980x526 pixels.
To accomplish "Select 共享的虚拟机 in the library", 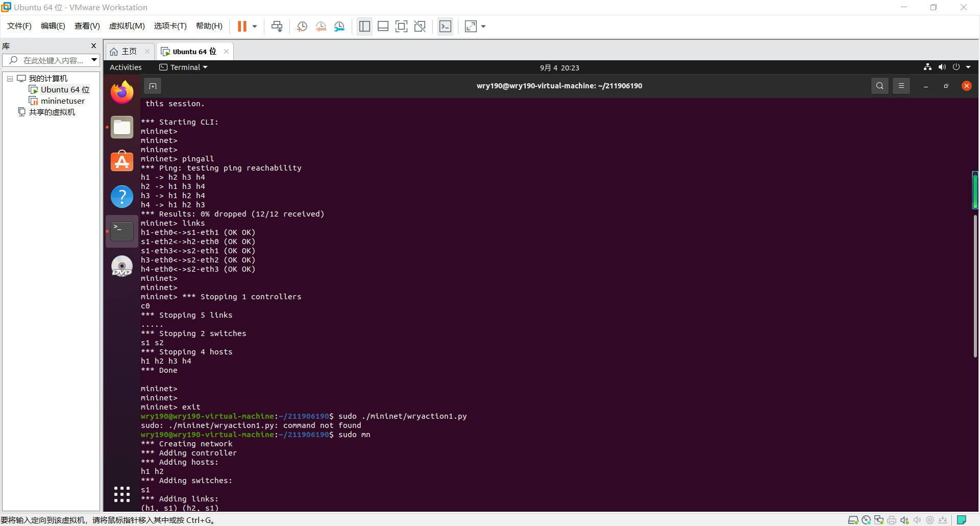I will pos(52,112).
